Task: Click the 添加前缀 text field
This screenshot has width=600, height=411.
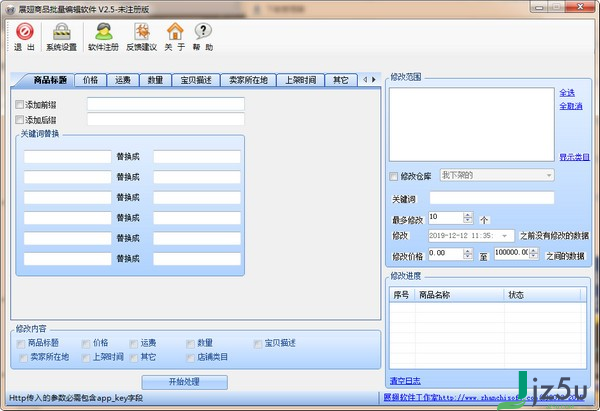Action: [x=166, y=104]
